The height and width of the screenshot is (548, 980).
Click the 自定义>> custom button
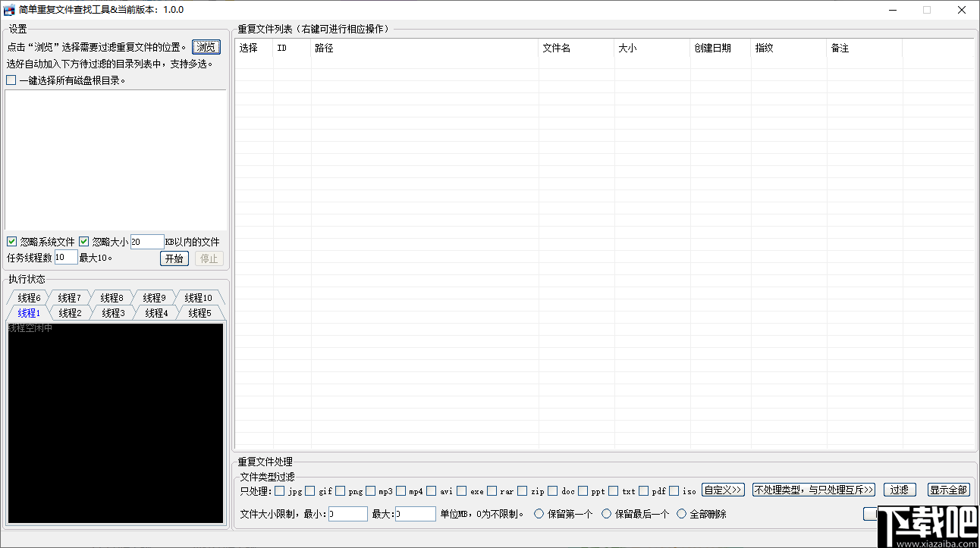coord(723,490)
